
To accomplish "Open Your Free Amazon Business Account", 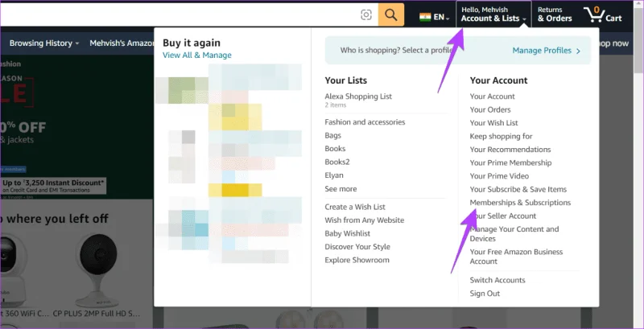I will coord(516,257).
